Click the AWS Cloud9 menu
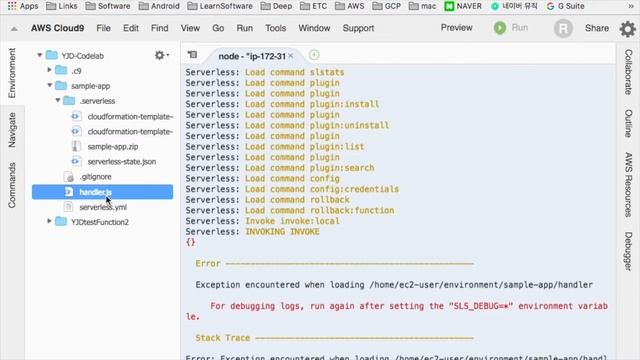 [x=58, y=28]
